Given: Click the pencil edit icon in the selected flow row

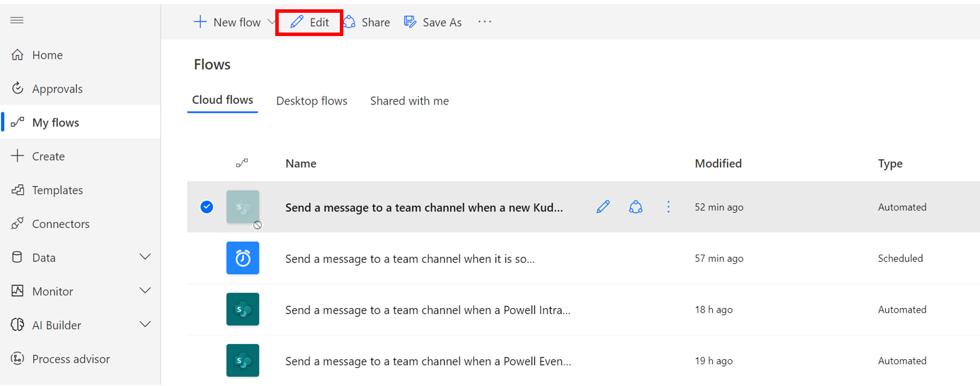Looking at the screenshot, I should [603, 206].
